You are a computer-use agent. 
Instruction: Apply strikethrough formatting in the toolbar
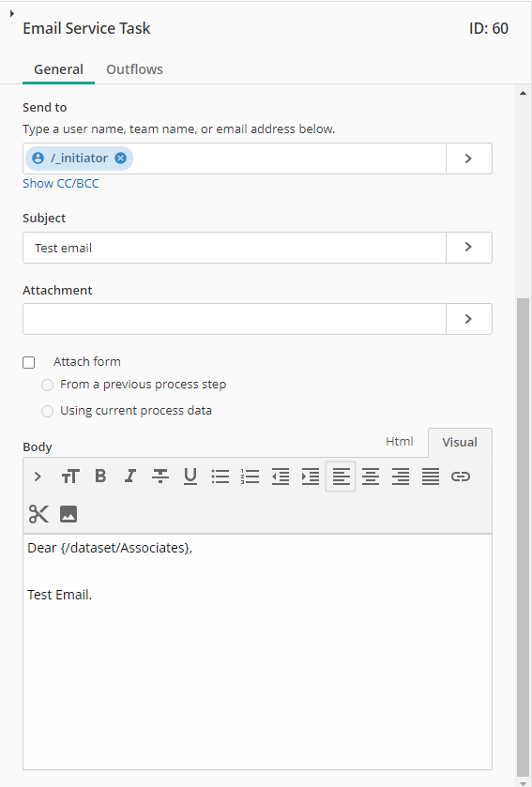(x=160, y=476)
